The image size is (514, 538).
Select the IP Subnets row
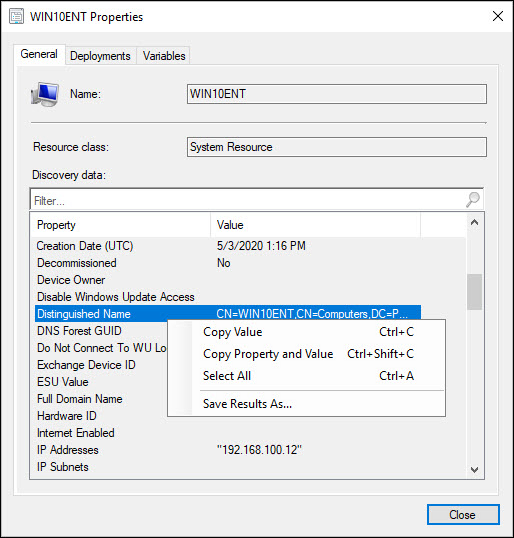228,467
